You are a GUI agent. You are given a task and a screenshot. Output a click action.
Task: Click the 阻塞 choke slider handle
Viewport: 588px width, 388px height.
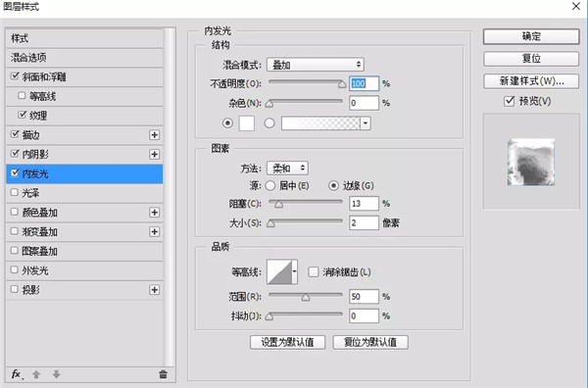tap(278, 205)
